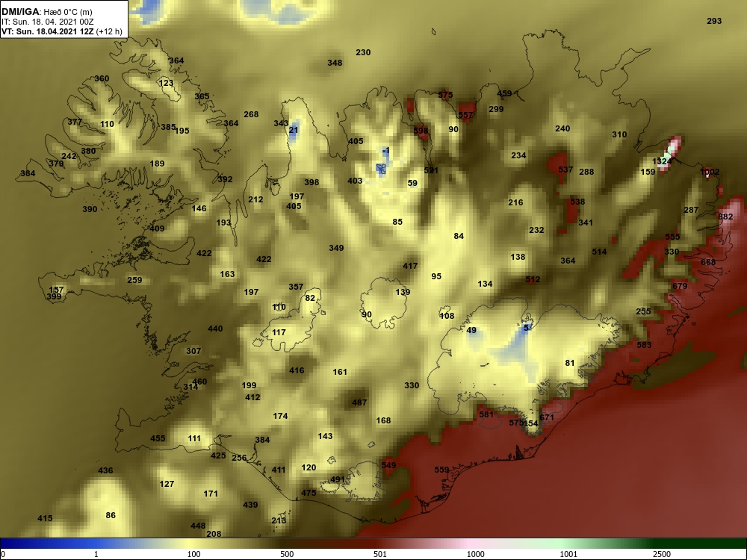Click the 189 value on the map

pyautogui.click(x=157, y=164)
